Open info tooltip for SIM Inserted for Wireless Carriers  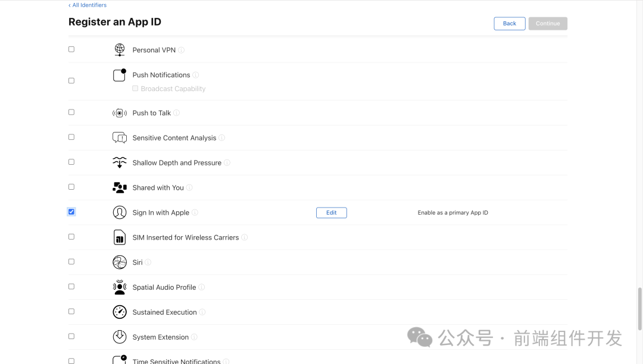[245, 237]
